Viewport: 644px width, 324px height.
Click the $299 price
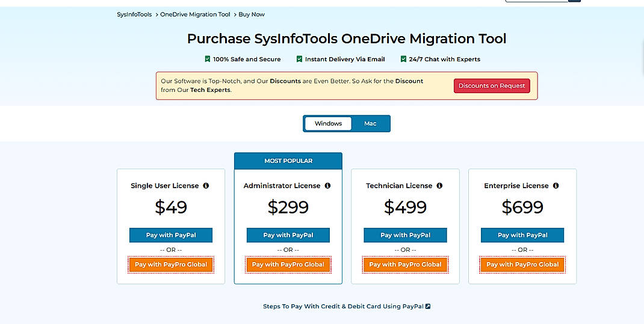tap(288, 207)
